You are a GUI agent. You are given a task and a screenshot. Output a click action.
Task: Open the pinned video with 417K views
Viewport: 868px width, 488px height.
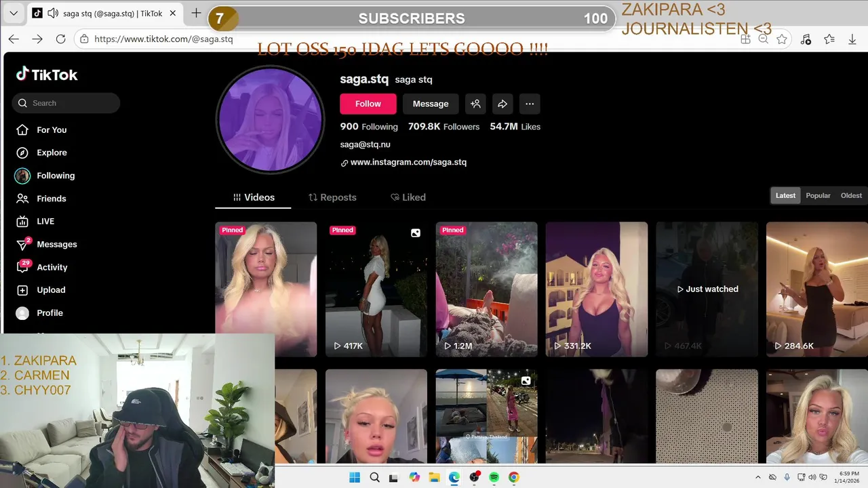(376, 289)
